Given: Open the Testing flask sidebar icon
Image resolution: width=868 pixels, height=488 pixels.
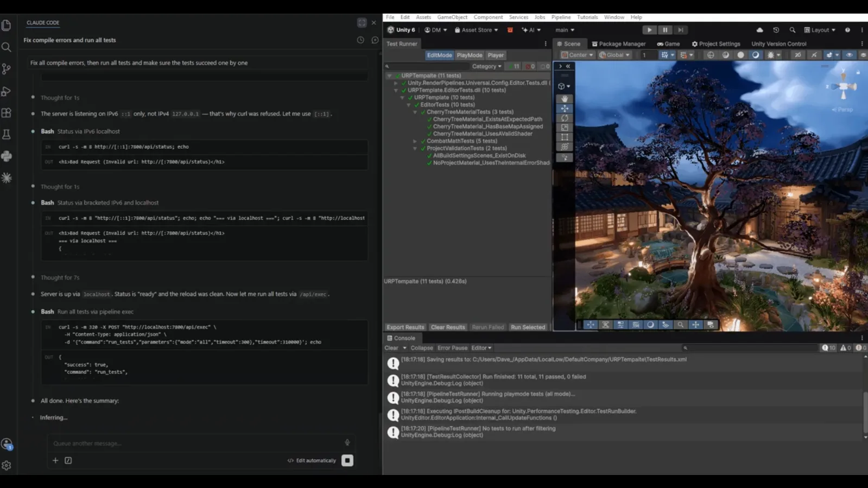Looking at the screenshot, I should 7,135.
